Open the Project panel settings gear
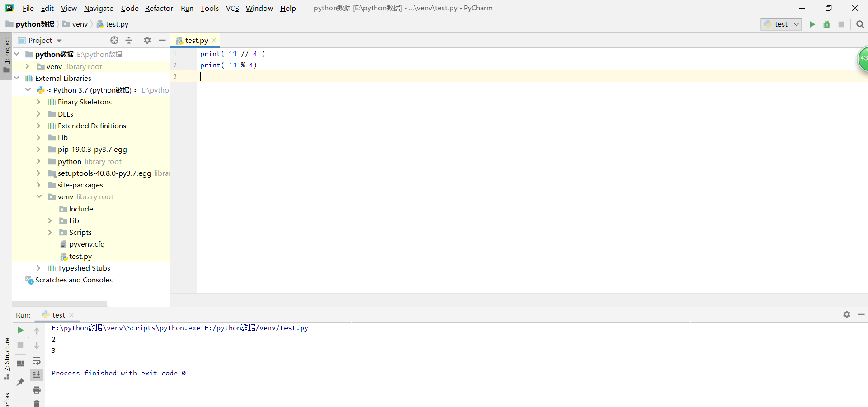The image size is (868, 407). pyautogui.click(x=147, y=40)
